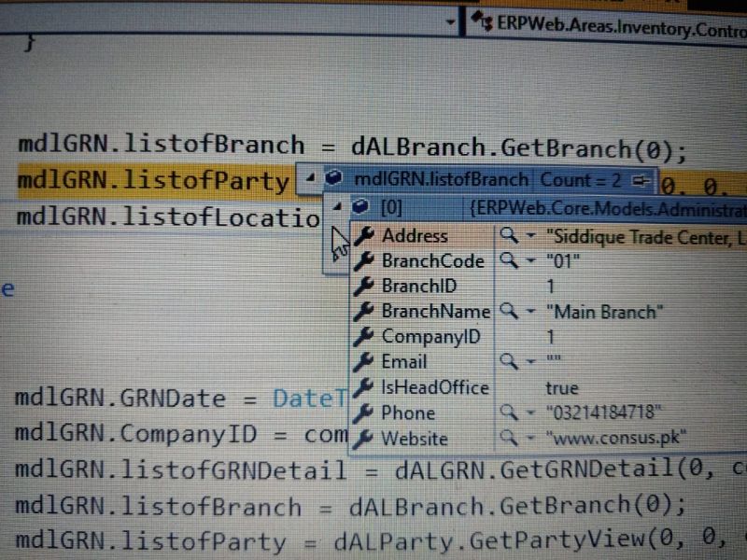This screenshot has width=747, height=560.
Task: Open ERPWeb.Areas.Inventory class navigation combo box
Action: pyautogui.click(x=606, y=26)
